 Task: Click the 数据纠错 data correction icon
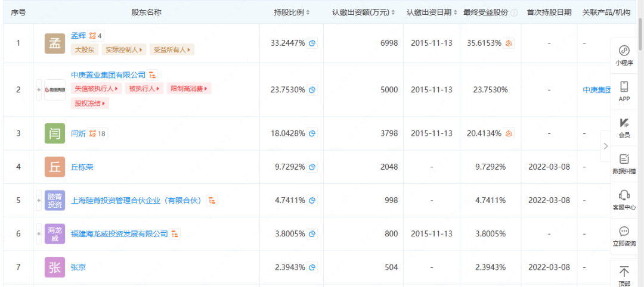(624, 160)
